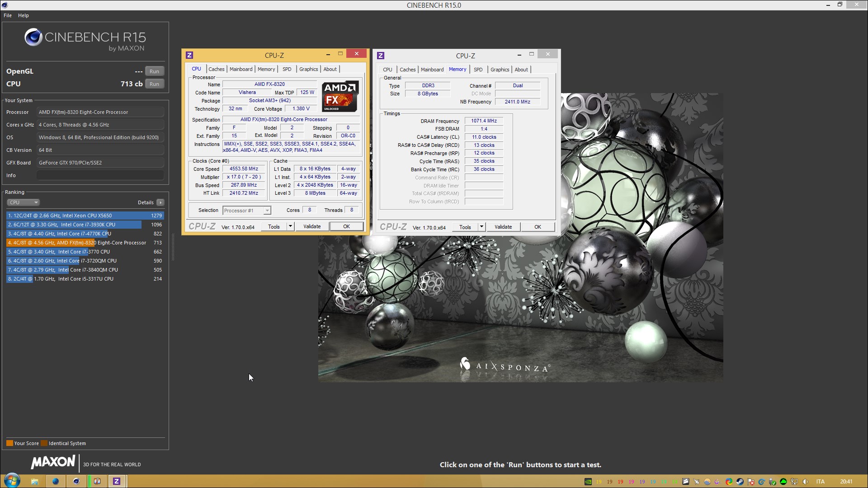This screenshot has height=488, width=868.
Task: Switch to Memory tab in left CPU-Z
Action: click(266, 69)
